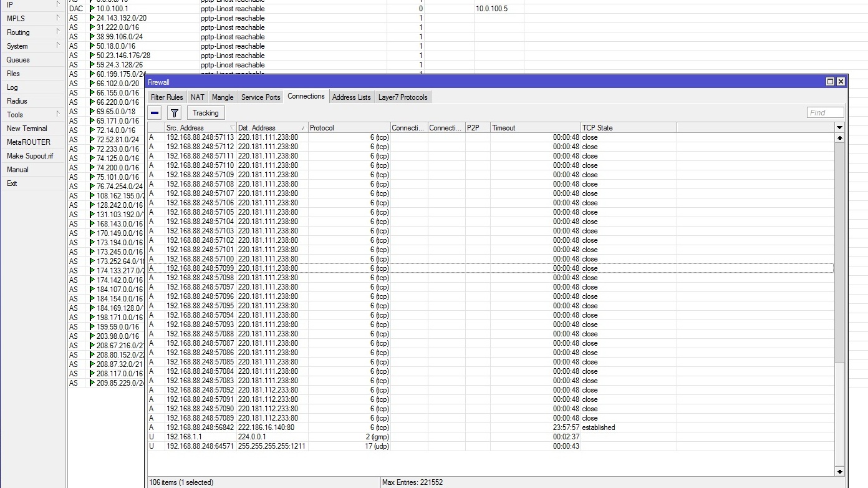Switch to the NAT tab
The image size is (868, 488).
point(198,97)
